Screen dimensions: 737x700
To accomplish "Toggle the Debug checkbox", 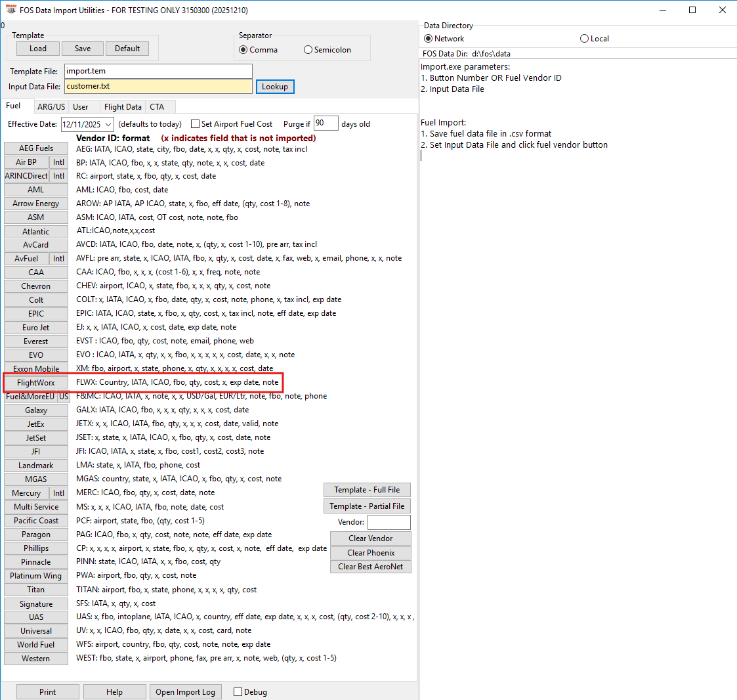I will pyautogui.click(x=238, y=692).
